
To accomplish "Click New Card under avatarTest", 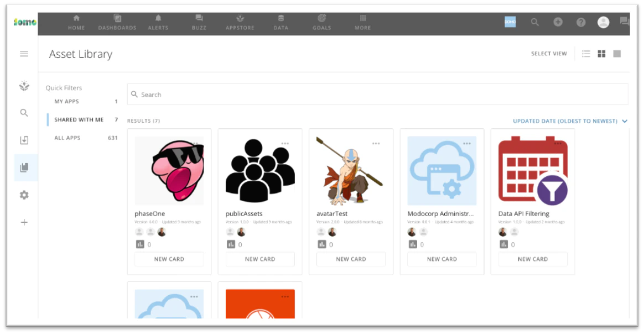I will click(351, 259).
